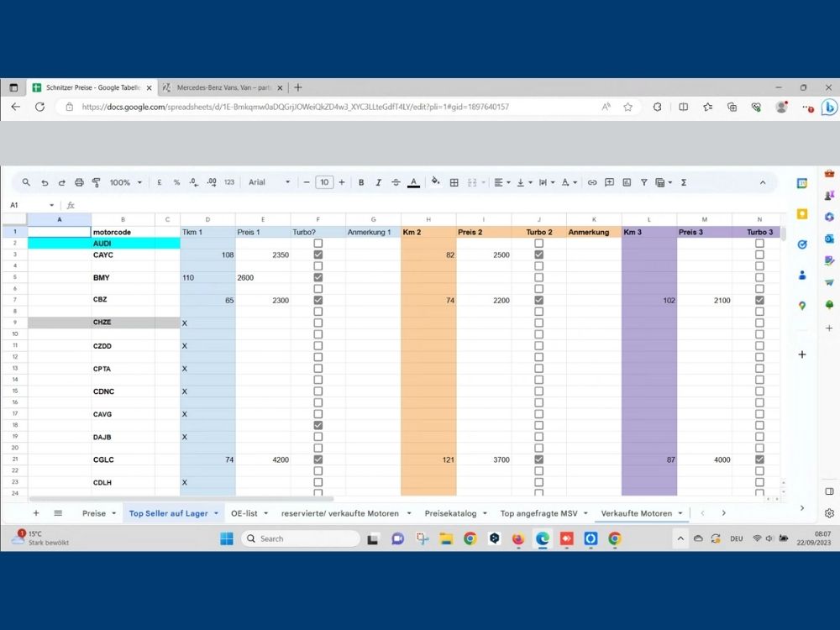
Task: Decrease decimal places
Action: [193, 182]
